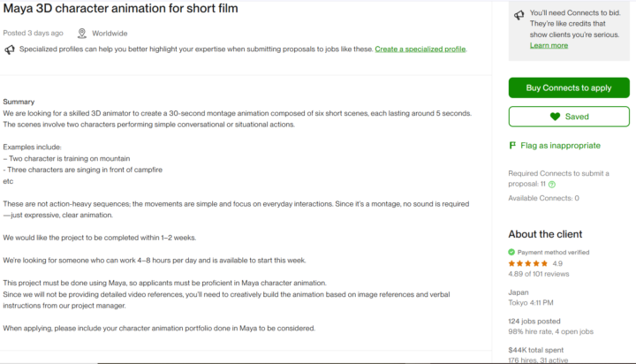Toggle the Saved job button
636x364 pixels.
point(569,117)
